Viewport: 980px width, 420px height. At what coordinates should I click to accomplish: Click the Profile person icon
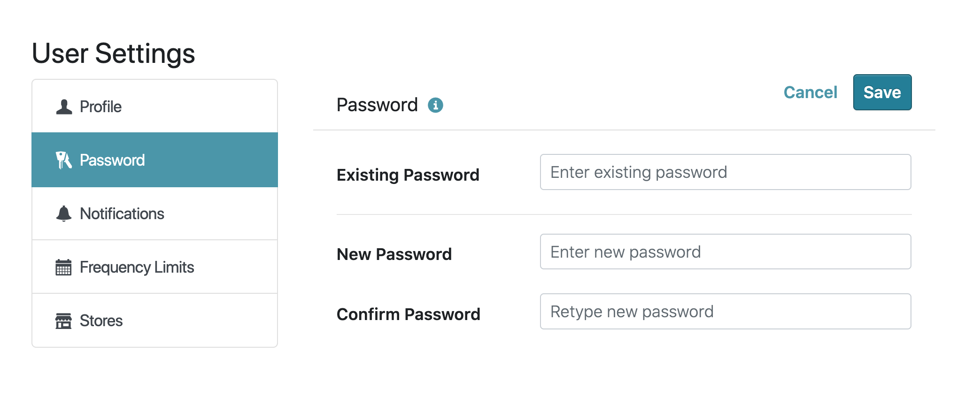(x=64, y=107)
